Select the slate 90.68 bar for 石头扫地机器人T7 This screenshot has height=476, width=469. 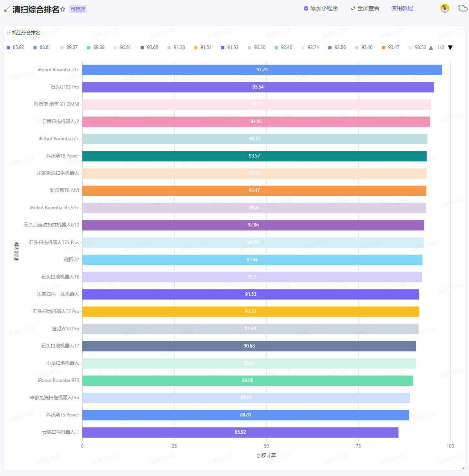click(x=249, y=346)
